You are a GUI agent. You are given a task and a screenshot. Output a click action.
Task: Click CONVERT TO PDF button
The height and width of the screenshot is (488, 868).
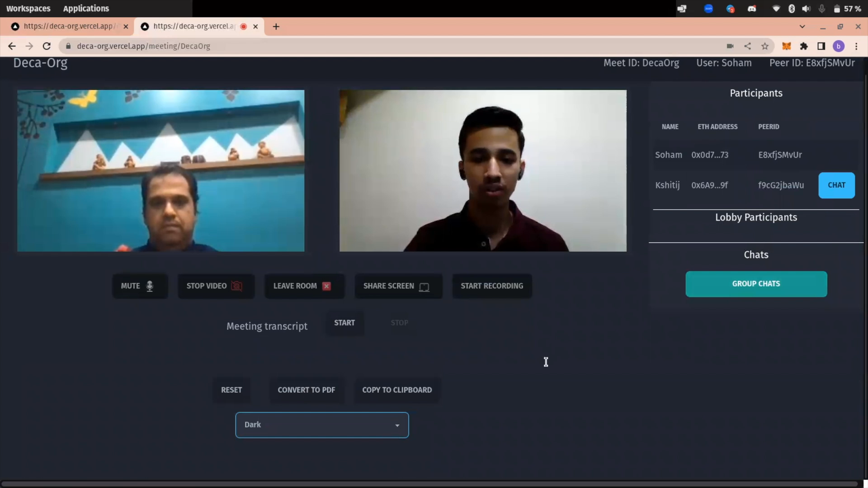coord(307,390)
